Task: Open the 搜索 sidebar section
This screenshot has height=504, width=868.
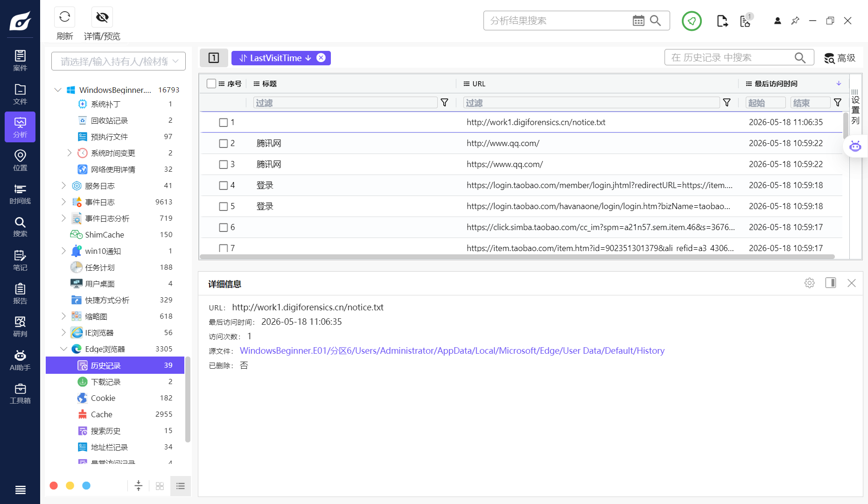Action: pyautogui.click(x=20, y=227)
